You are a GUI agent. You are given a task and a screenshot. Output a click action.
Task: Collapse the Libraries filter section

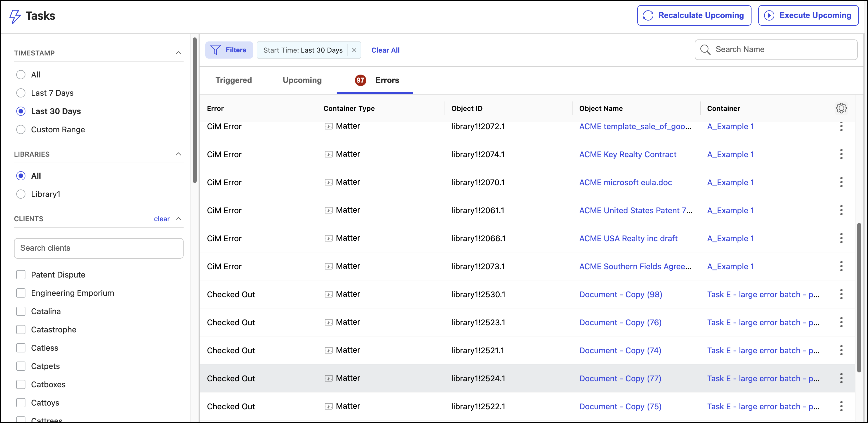click(x=178, y=154)
